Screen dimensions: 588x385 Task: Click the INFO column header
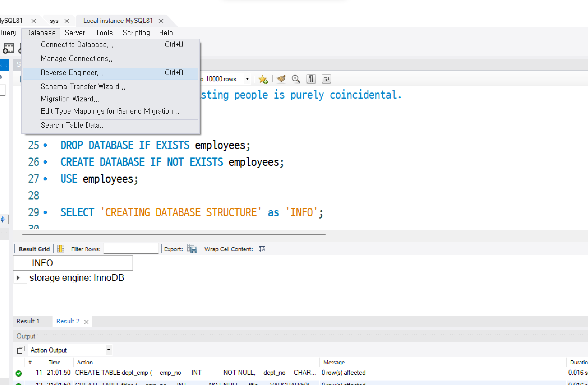click(80, 263)
